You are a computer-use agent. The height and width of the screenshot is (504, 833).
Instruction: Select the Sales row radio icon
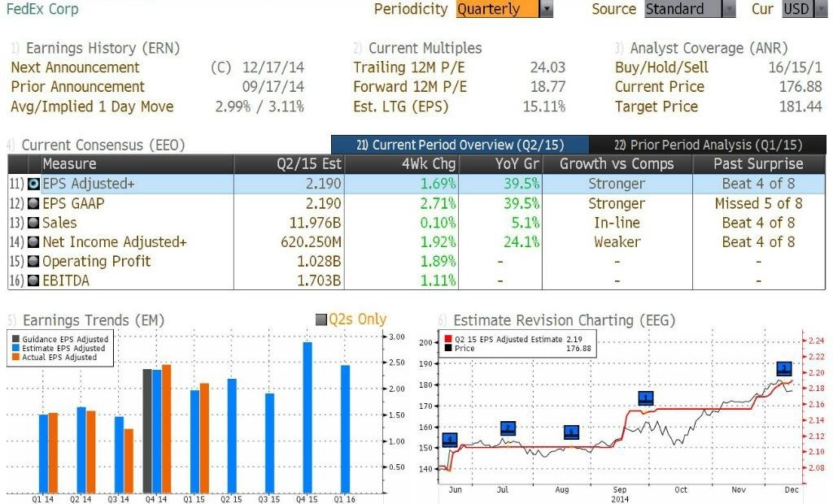33,223
